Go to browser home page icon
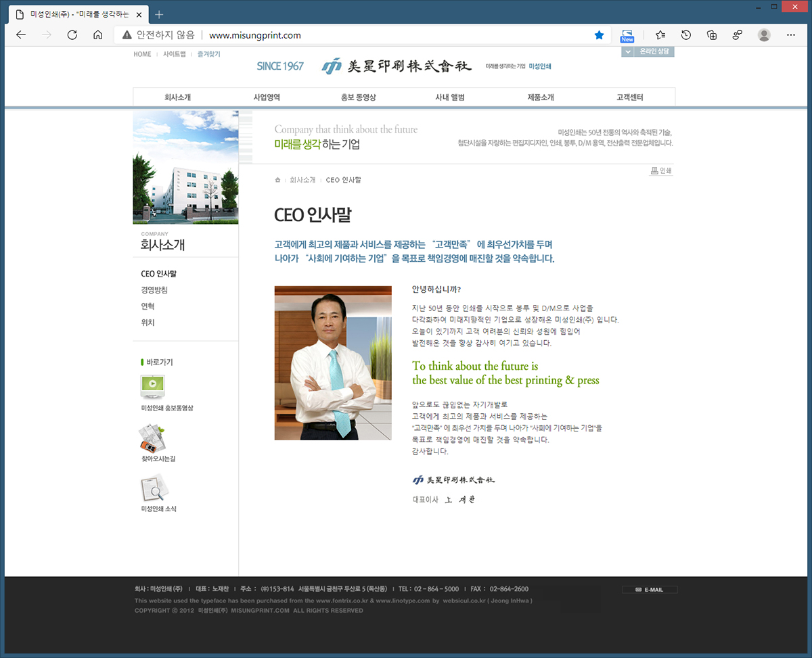This screenshot has width=812, height=658. pyautogui.click(x=98, y=35)
